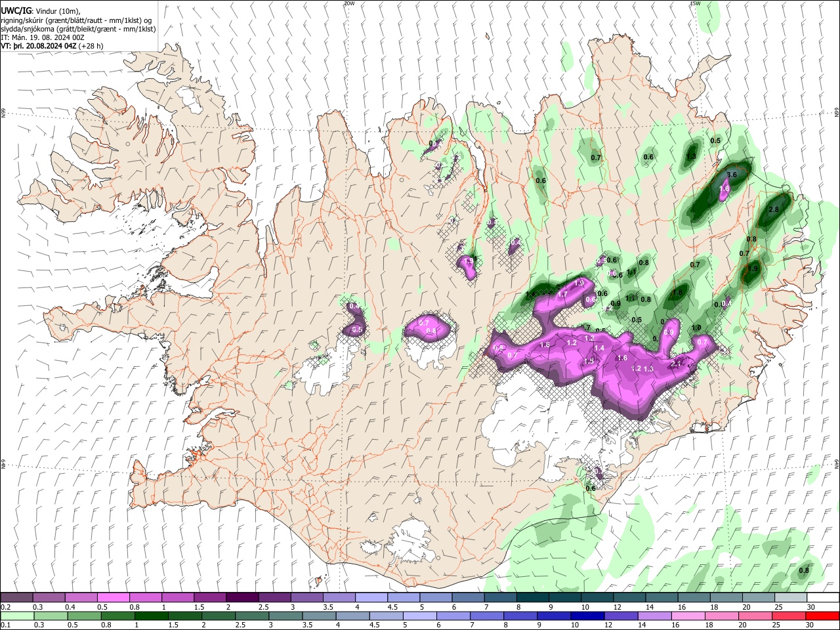Pick the deep blue swatch between 10 and 12
The width and height of the screenshot is (840, 630).
point(587,616)
